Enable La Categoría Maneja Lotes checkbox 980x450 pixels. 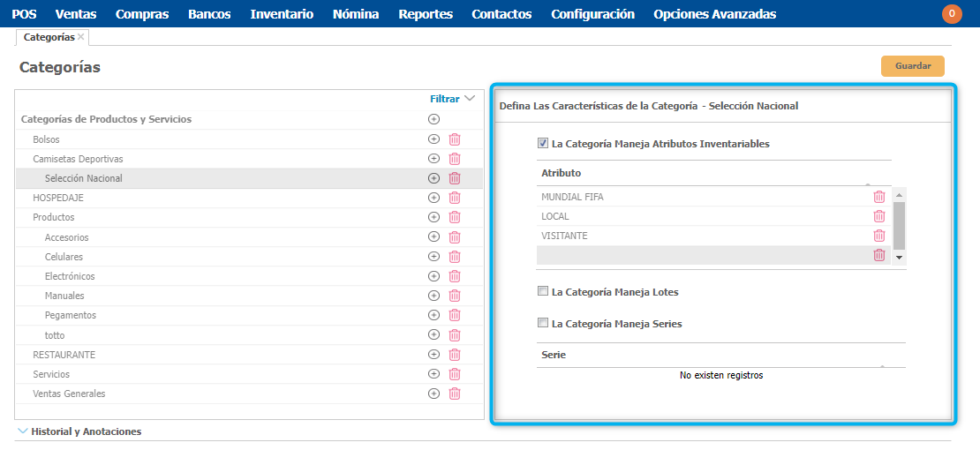[543, 291]
